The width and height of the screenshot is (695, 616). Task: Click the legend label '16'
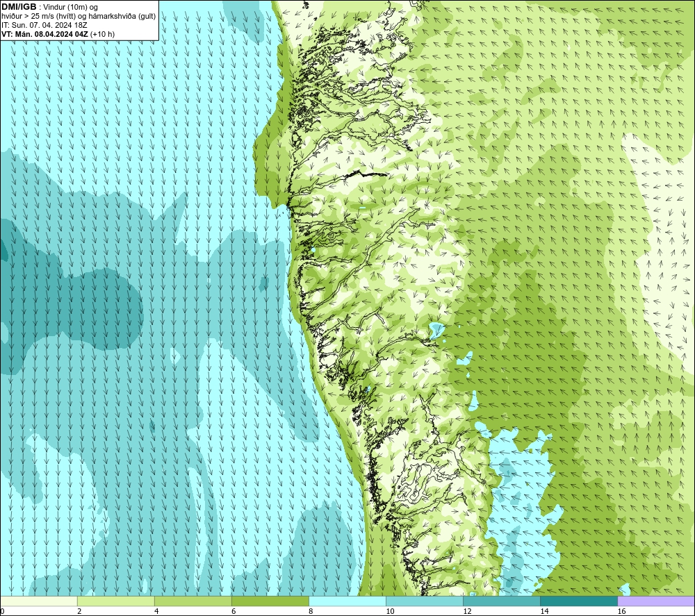coord(621,612)
